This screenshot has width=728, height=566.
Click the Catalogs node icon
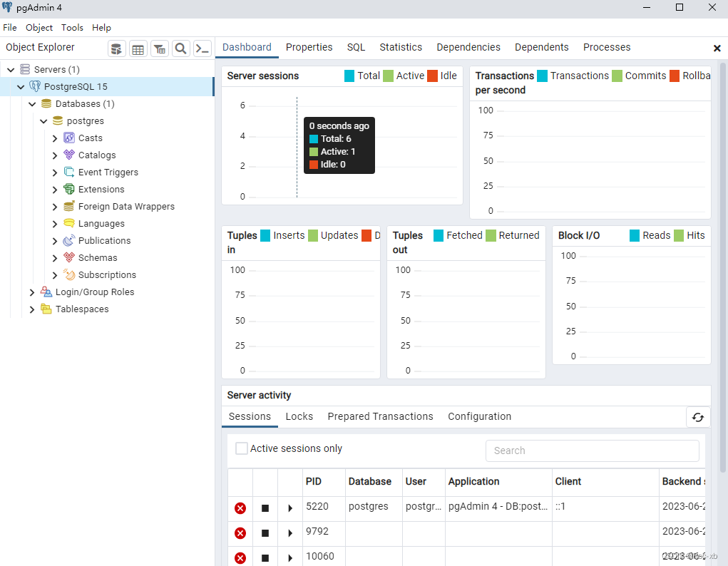[68, 155]
